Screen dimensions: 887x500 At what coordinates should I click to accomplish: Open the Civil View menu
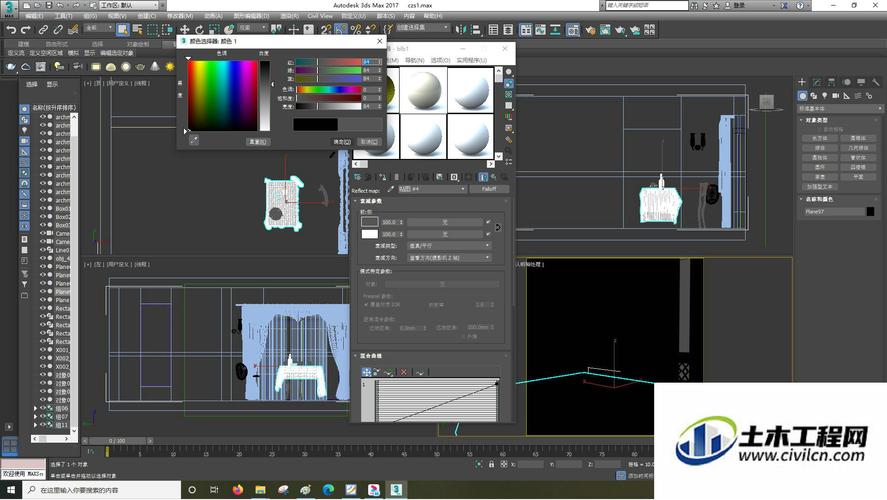[x=319, y=16]
